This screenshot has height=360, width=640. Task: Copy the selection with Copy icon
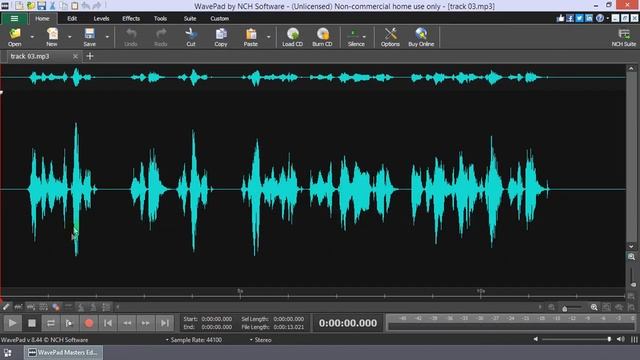coord(221,37)
